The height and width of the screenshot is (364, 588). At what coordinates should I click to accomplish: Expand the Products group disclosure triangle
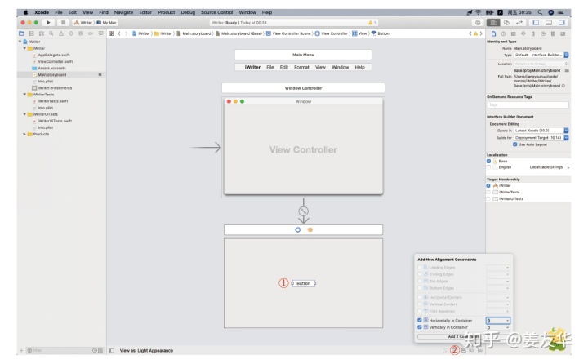click(24, 134)
